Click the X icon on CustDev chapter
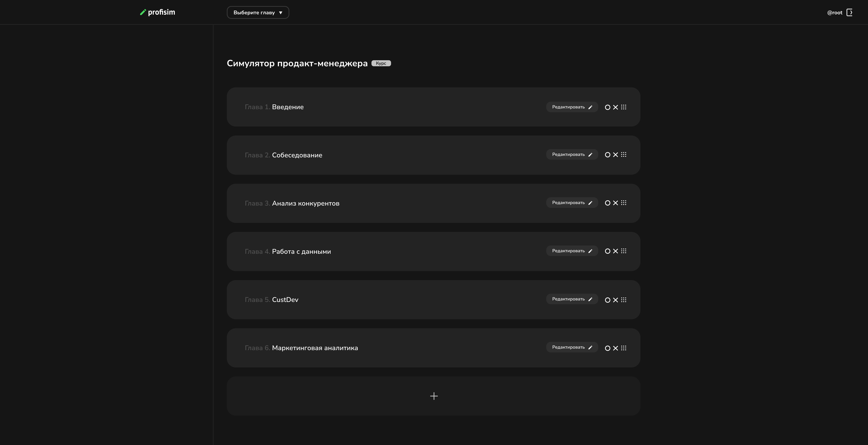 pyautogui.click(x=616, y=299)
